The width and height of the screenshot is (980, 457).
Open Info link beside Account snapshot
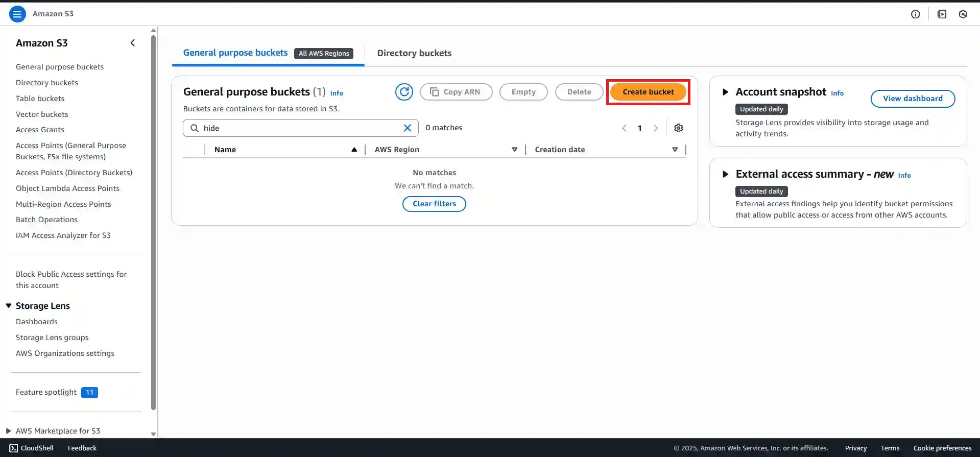[837, 93]
